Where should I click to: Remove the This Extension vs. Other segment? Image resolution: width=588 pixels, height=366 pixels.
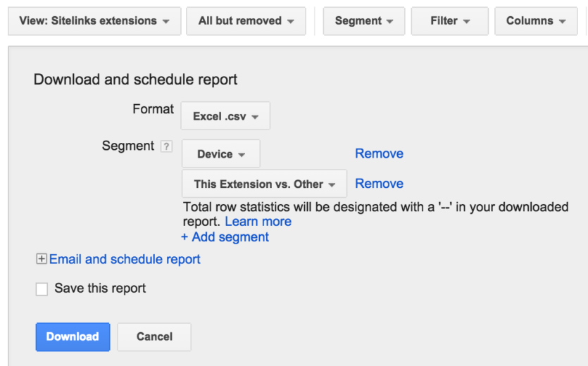[379, 184]
